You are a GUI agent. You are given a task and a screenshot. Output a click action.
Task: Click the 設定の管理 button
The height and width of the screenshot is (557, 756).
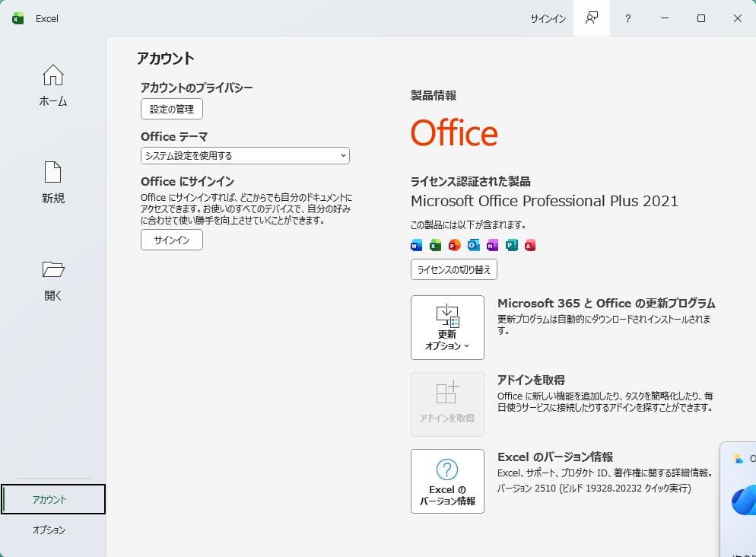(x=171, y=109)
